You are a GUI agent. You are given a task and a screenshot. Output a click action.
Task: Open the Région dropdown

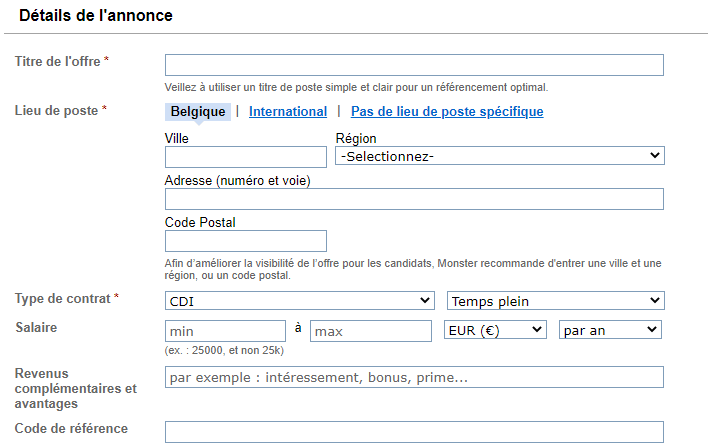tap(500, 156)
